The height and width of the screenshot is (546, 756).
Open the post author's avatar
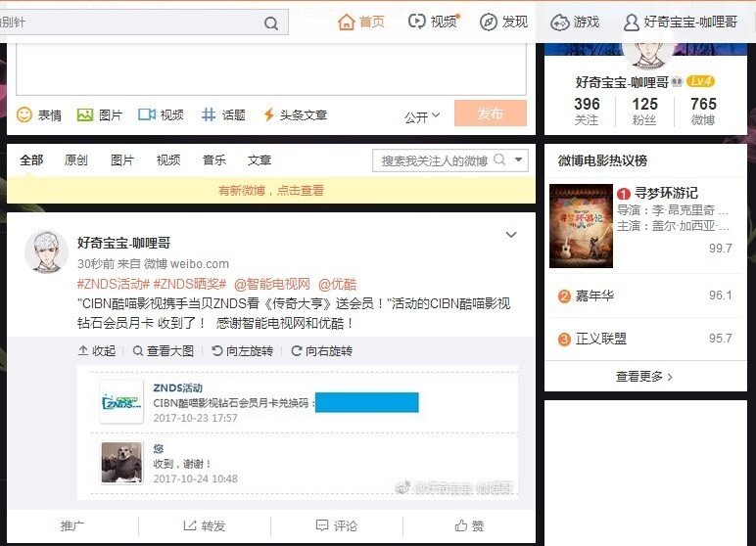pos(46,252)
